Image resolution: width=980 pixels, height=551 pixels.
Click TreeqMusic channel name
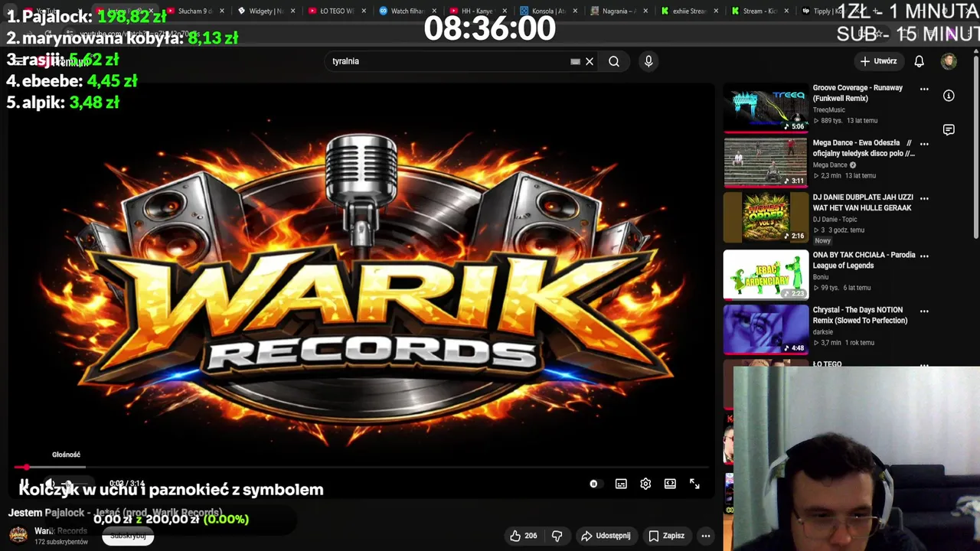829,110
